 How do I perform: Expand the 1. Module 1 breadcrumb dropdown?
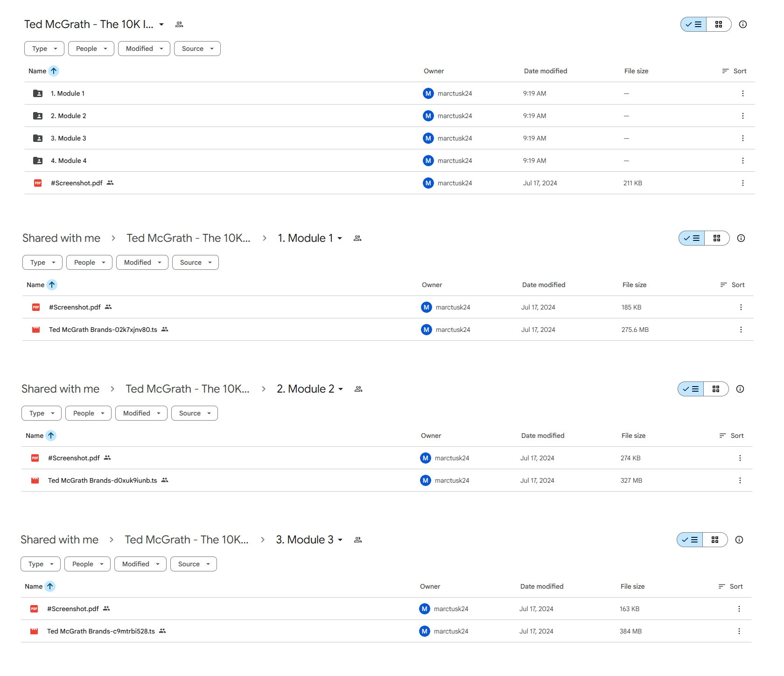click(340, 238)
